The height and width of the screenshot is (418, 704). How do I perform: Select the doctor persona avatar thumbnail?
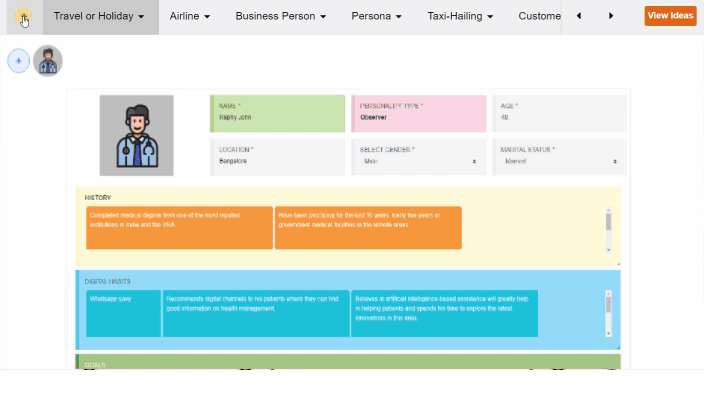coord(47,61)
